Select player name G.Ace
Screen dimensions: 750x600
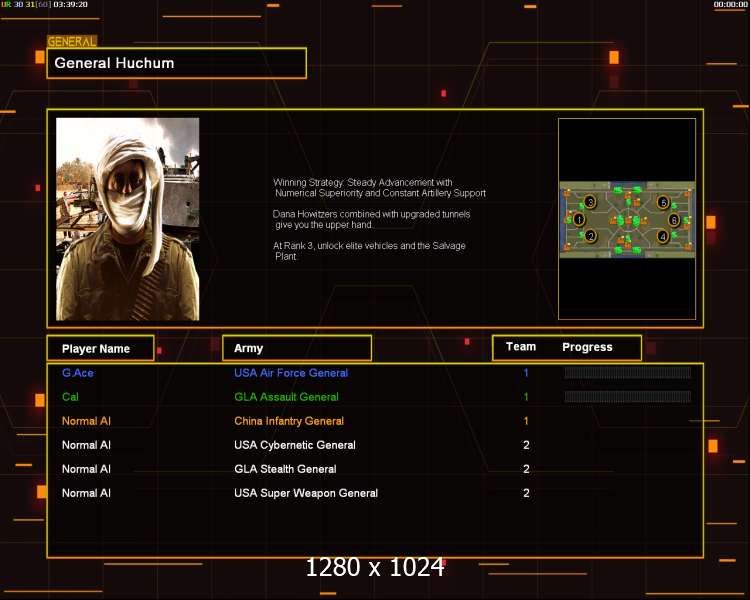point(77,373)
